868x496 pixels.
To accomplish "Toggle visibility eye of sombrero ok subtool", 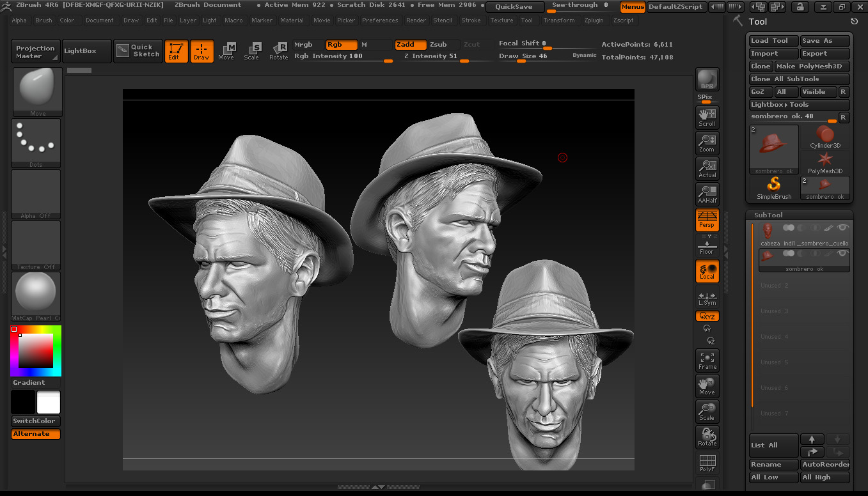I will [x=843, y=253].
